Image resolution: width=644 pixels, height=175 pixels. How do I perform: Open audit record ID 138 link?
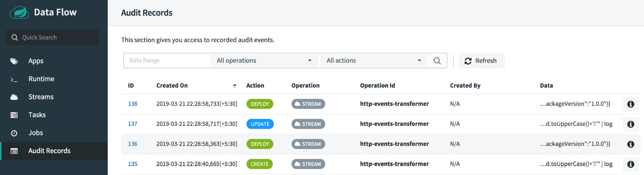point(132,104)
